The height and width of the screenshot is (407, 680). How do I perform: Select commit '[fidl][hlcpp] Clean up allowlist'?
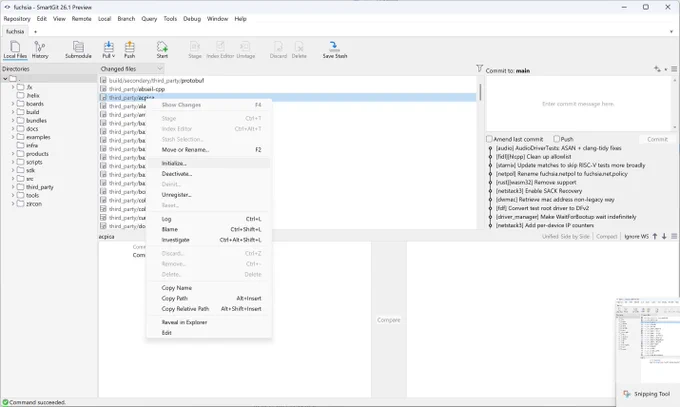click(x=533, y=157)
